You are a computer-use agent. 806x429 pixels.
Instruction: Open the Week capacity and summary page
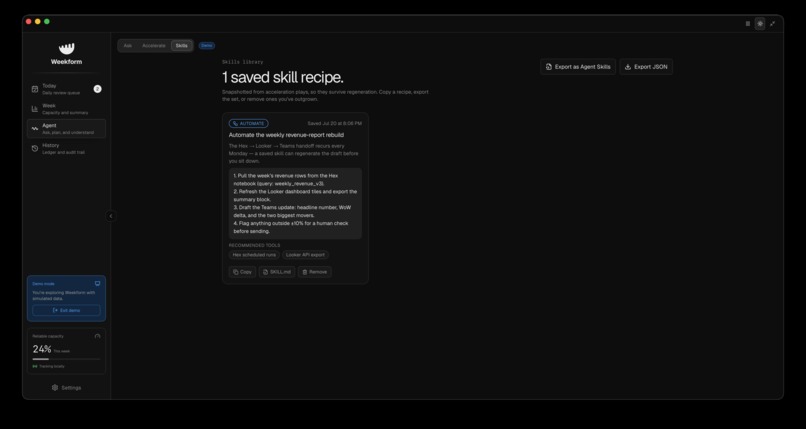66,109
